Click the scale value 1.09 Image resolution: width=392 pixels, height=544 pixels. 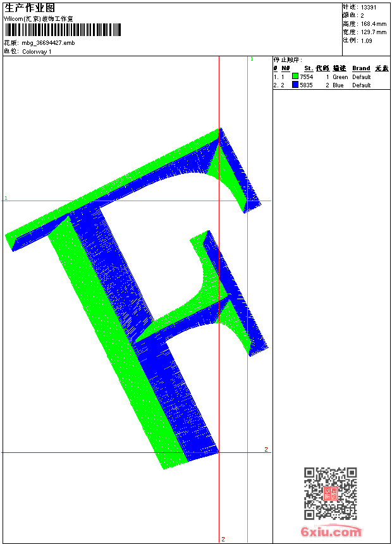367,40
